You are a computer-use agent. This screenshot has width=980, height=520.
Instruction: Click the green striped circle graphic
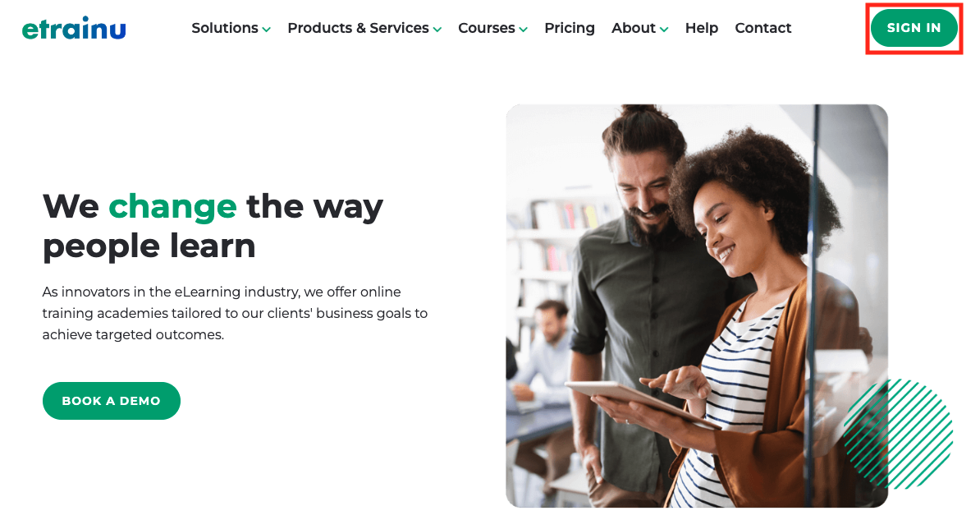(898, 434)
